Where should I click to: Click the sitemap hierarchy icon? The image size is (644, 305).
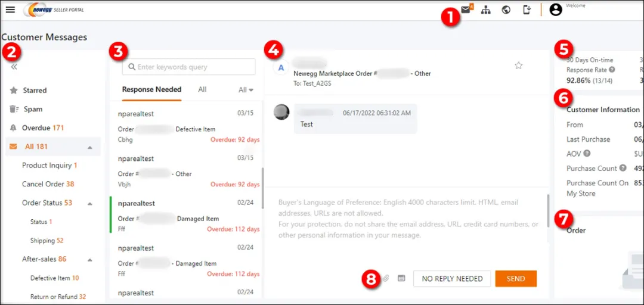coord(486,10)
